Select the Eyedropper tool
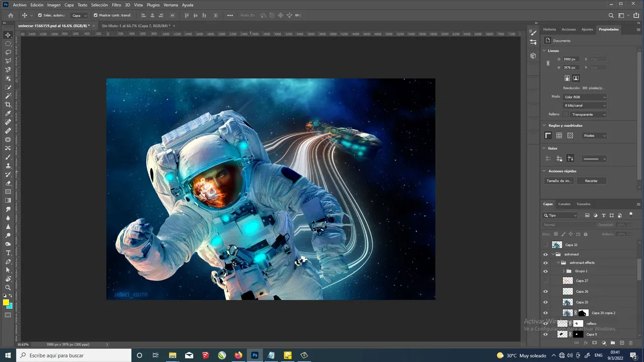The image size is (644, 362). (8, 114)
